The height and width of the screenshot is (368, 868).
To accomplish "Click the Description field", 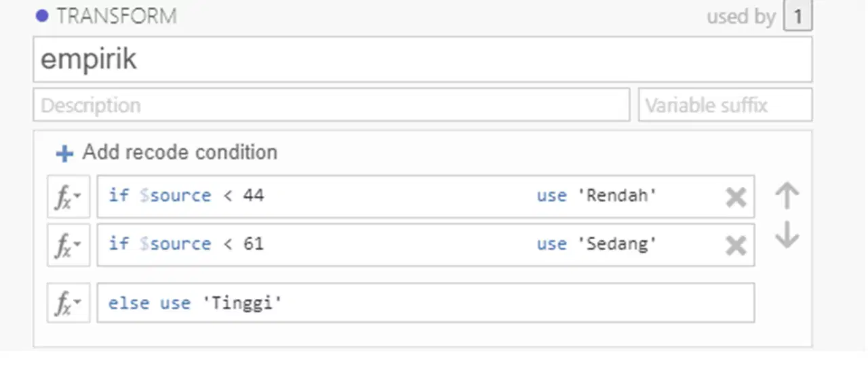I will pyautogui.click(x=332, y=105).
